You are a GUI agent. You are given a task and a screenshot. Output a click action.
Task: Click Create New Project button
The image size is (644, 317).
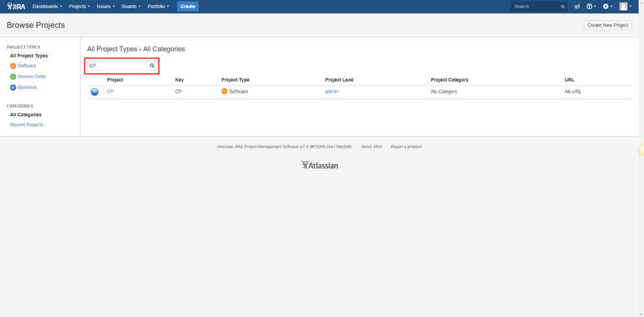[607, 25]
